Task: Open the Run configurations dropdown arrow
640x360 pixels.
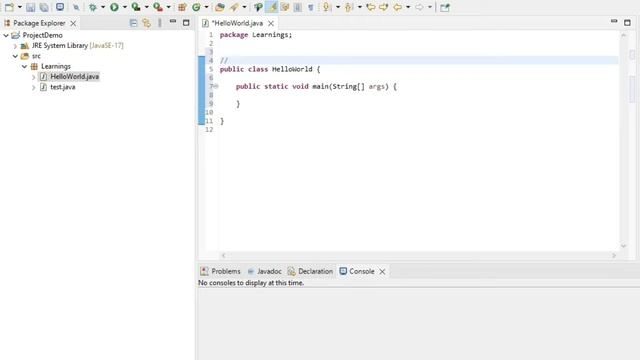Action: [x=125, y=7]
